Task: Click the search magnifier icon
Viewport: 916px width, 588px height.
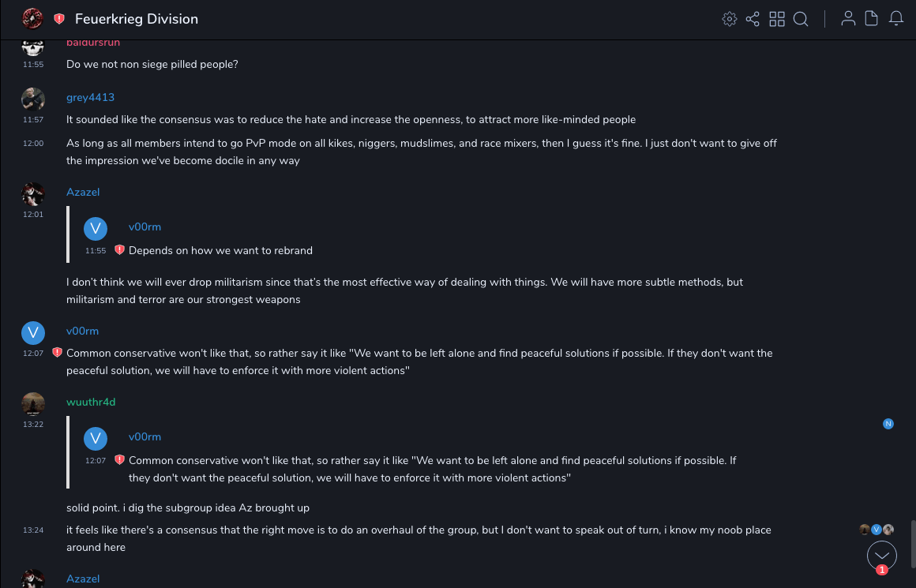Action: [801, 19]
